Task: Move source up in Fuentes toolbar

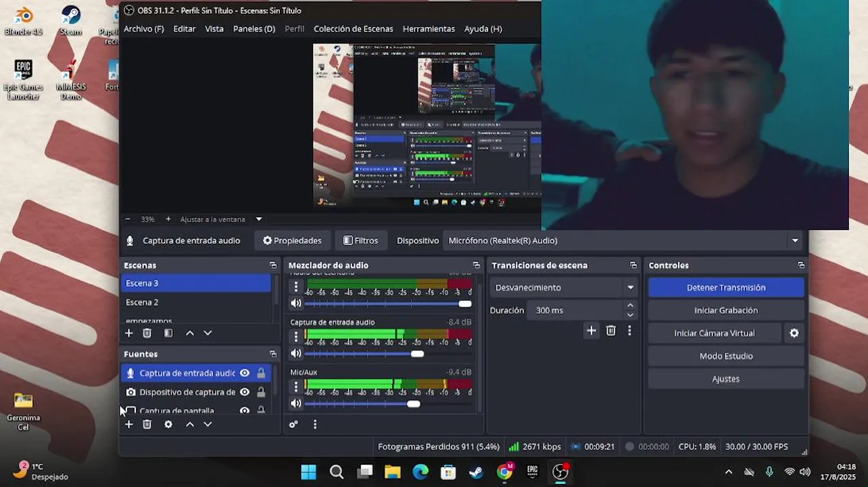Action: pyautogui.click(x=190, y=424)
